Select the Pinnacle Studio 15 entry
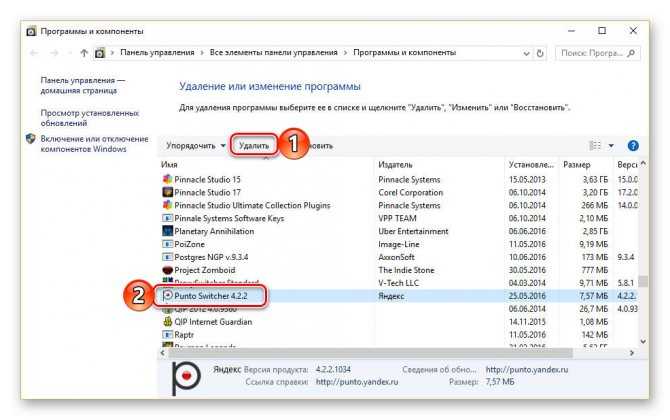Image resolution: width=670 pixels, height=420 pixels. tap(208, 179)
